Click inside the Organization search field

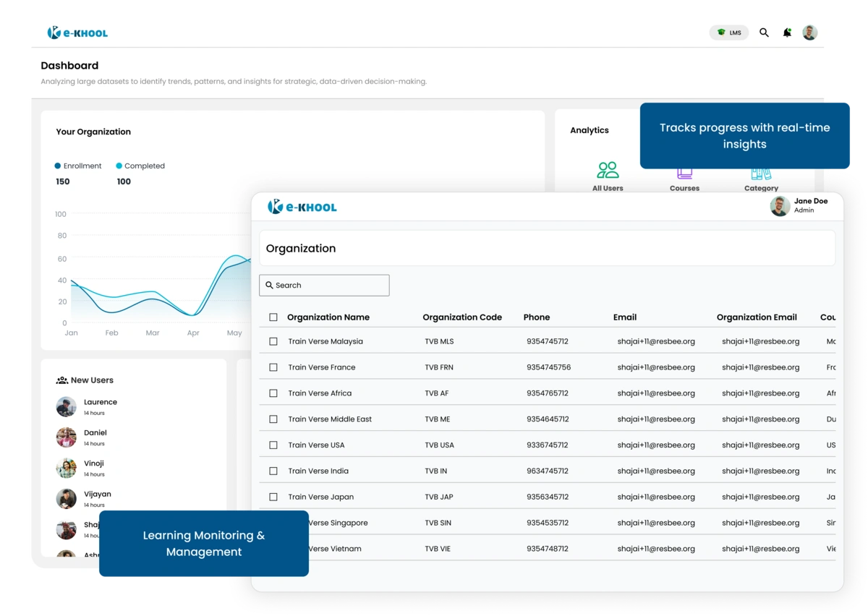[x=325, y=285]
